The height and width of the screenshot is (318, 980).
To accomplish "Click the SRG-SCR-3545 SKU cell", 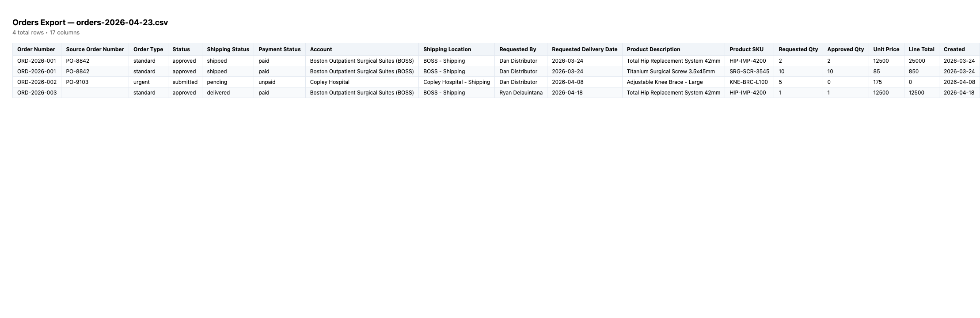I will (749, 72).
